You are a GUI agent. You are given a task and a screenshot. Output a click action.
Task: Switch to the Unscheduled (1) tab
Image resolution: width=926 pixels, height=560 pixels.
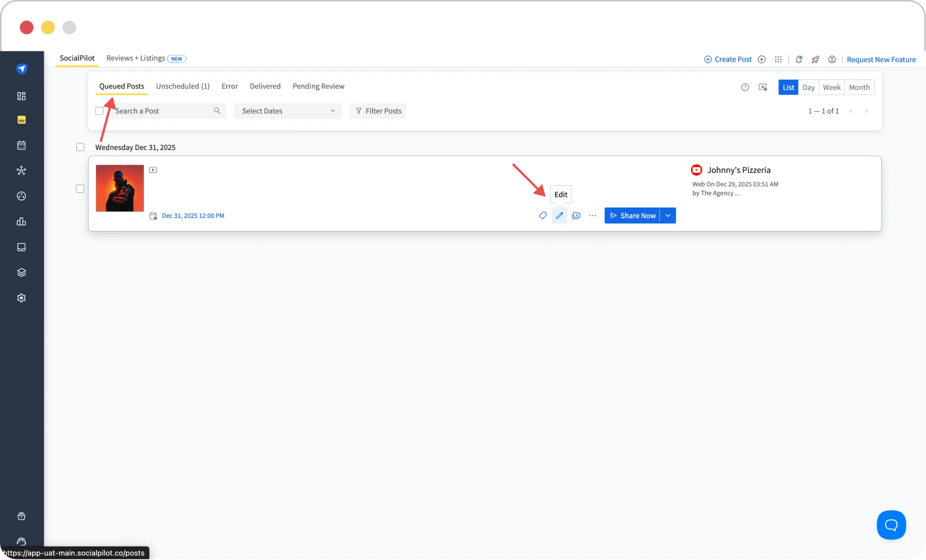click(183, 86)
